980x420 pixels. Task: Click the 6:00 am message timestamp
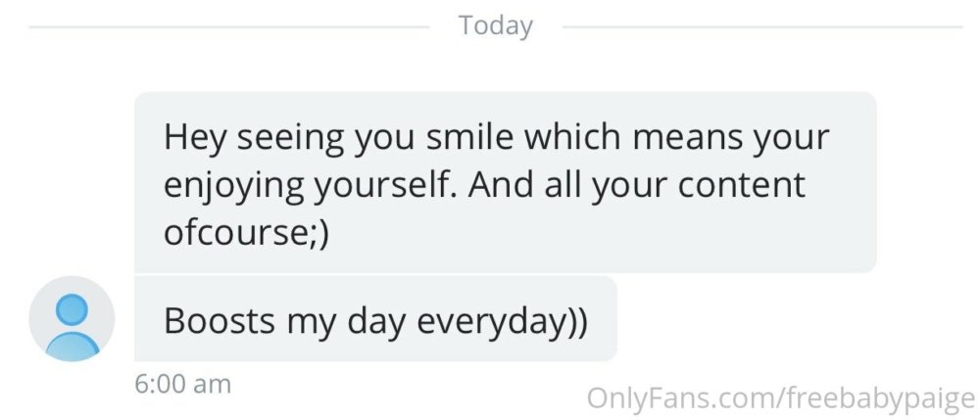tap(182, 384)
